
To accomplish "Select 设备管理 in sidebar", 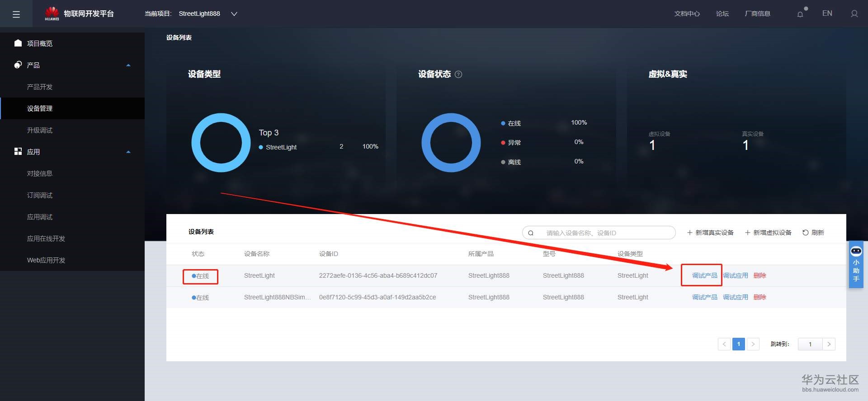I will [72, 108].
